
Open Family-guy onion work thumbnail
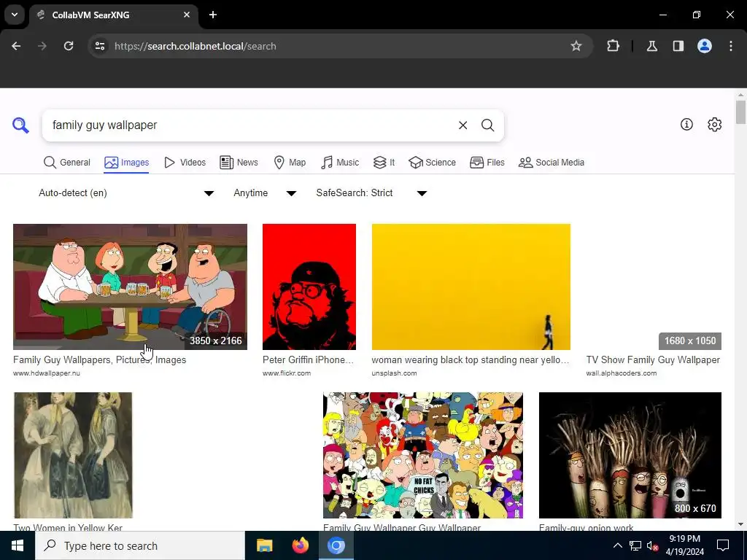(630, 455)
